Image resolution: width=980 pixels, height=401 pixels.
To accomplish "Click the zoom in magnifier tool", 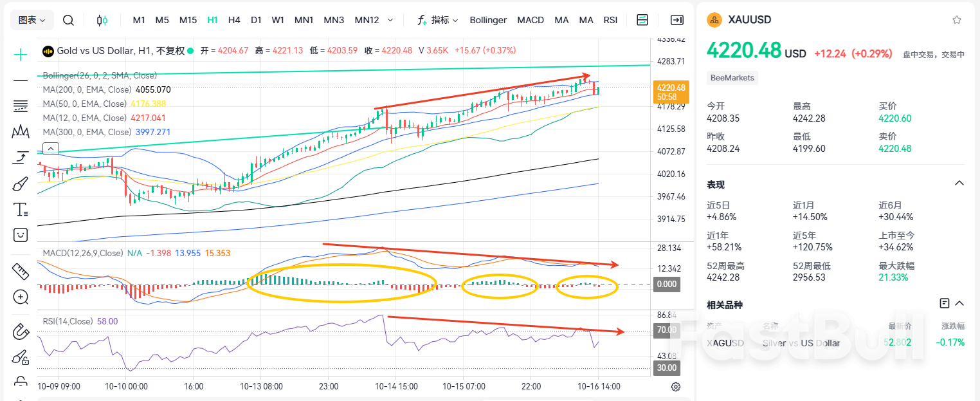I will click(x=21, y=297).
